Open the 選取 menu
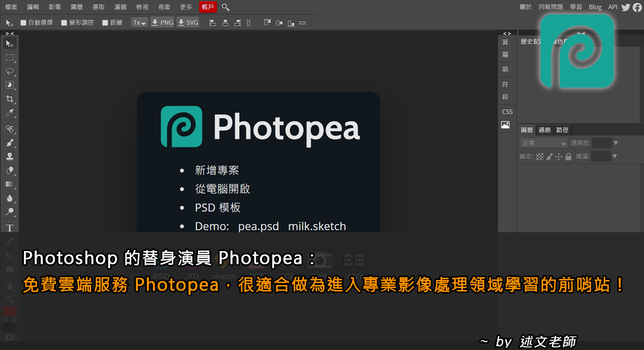 (x=98, y=7)
